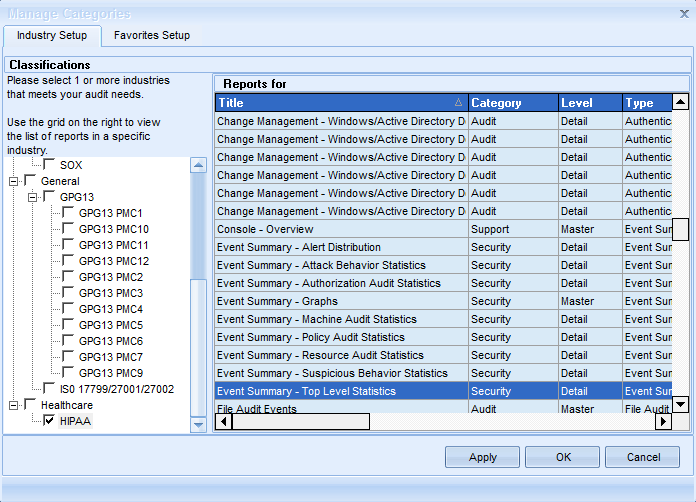Sort reports by Type column header
This screenshot has width=696, height=502.
647,103
